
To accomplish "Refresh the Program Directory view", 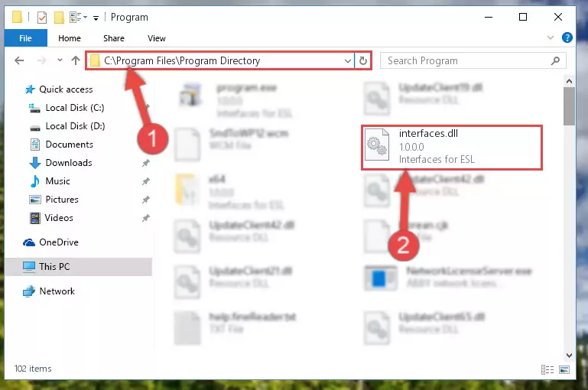I will click(362, 60).
